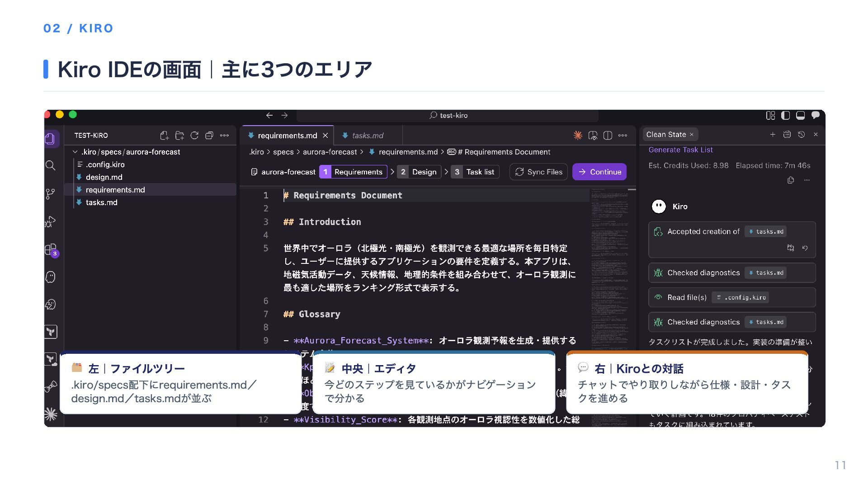This screenshot has width=868, height=488.
Task: Select step 2 Design in spec navigation
Action: (419, 172)
